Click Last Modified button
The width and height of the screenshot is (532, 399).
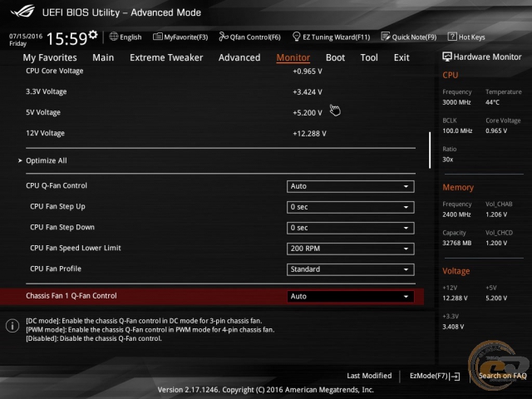(369, 376)
